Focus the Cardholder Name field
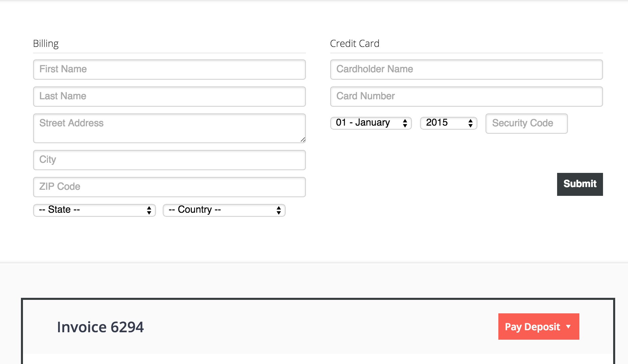 (x=466, y=70)
